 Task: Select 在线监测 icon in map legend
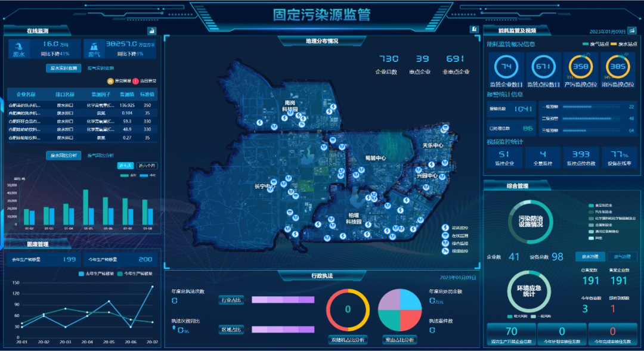pos(445,235)
